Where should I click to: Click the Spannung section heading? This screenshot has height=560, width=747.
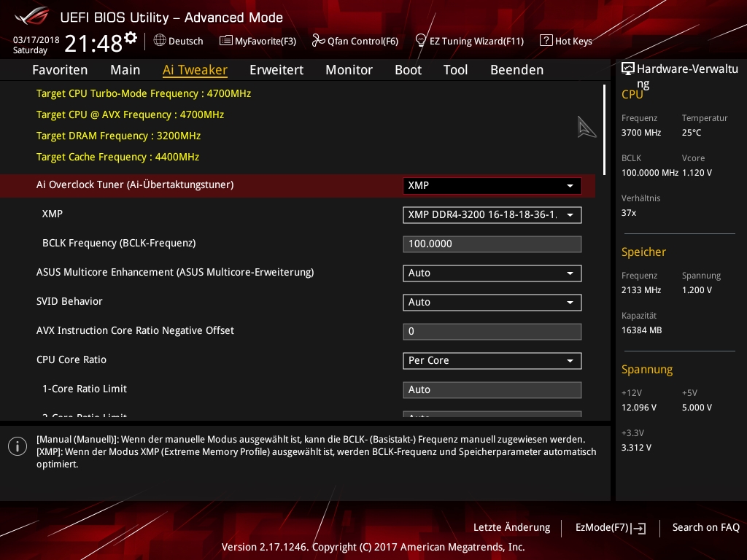pyautogui.click(x=647, y=370)
